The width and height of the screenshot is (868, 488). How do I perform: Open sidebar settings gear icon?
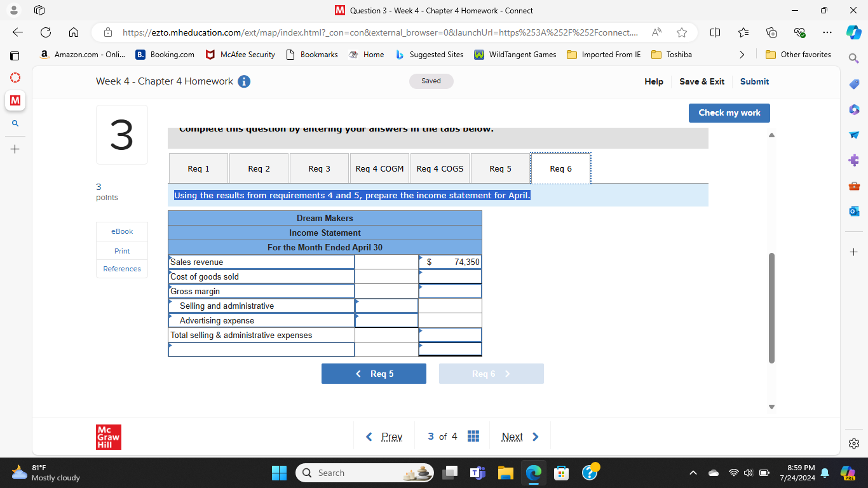tap(853, 443)
